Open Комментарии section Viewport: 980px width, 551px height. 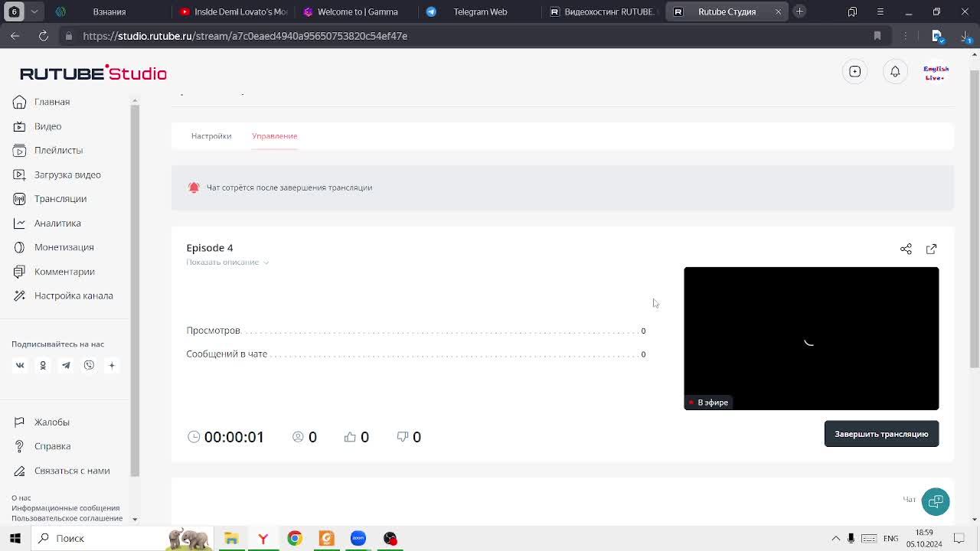point(64,272)
